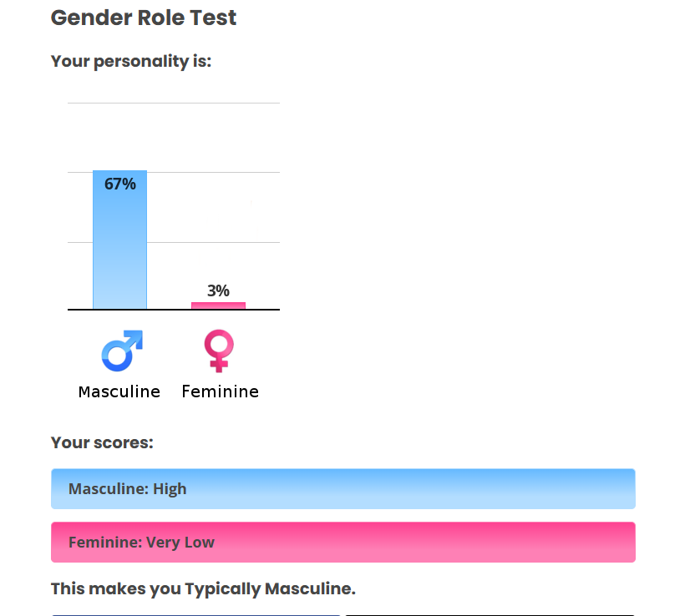Click the blue male Mars symbol icon

[122, 351]
